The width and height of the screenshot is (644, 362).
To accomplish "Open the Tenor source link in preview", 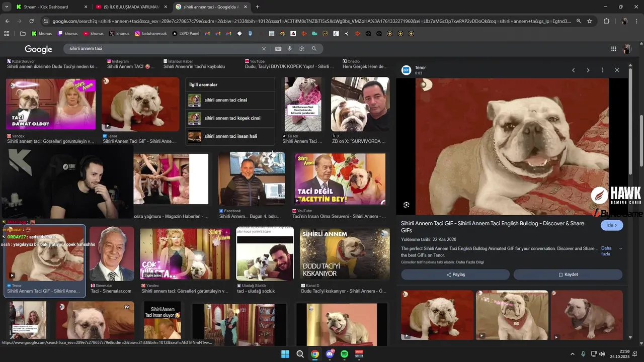I will (420, 67).
